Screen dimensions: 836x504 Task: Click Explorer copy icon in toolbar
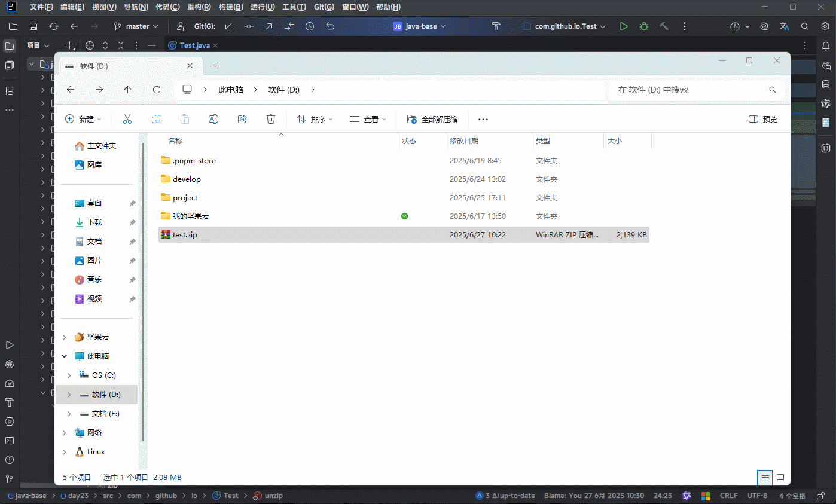coord(156,119)
